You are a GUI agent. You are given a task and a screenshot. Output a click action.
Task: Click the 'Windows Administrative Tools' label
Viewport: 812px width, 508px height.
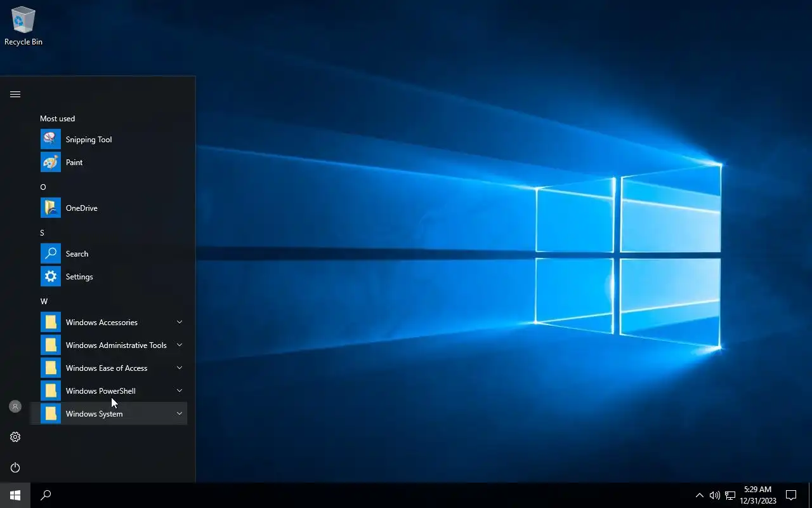tap(116, 345)
